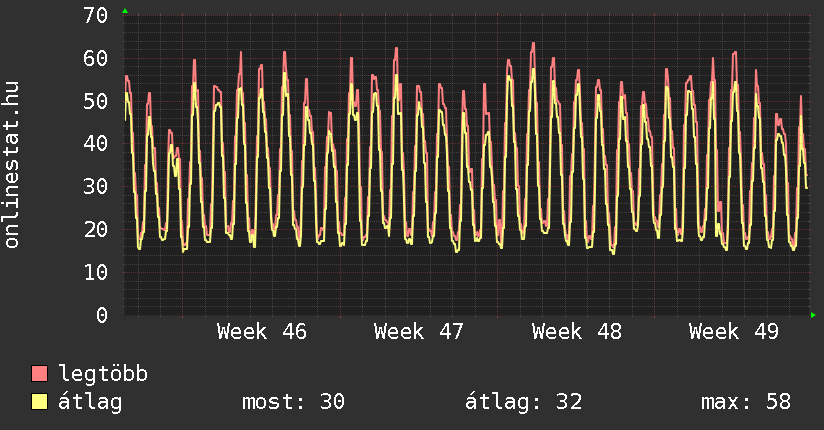Click the 'átlag: 32' statistic
This screenshot has height=430, width=824.
(523, 402)
